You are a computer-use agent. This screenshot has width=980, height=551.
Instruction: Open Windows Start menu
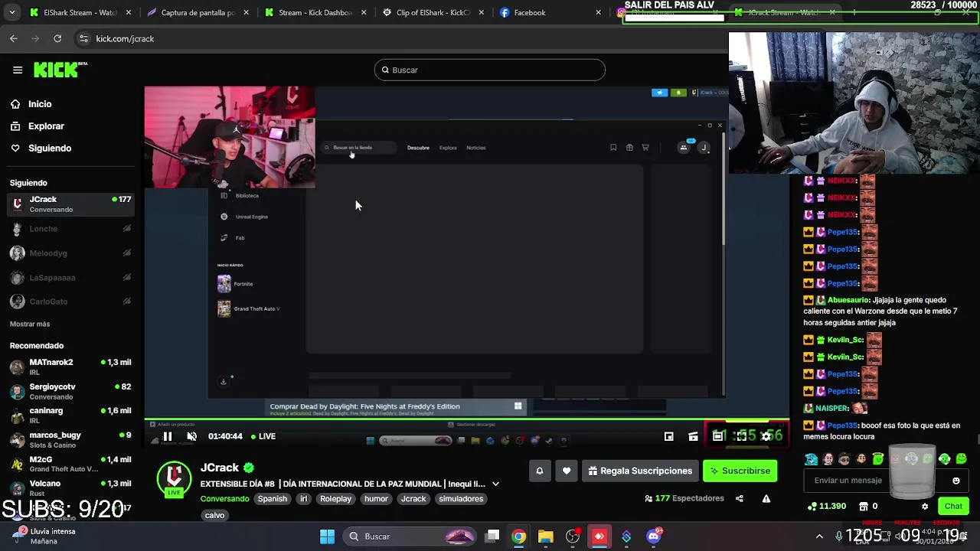[x=327, y=536]
